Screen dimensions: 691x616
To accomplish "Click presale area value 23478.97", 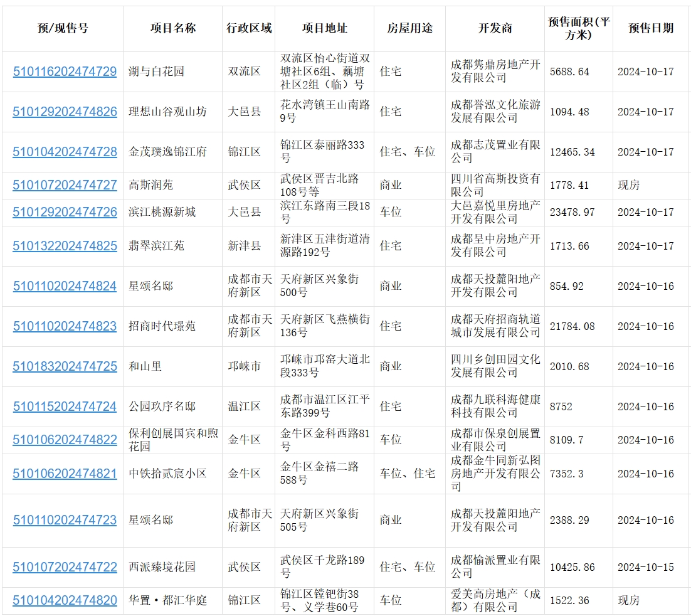I will [572, 213].
